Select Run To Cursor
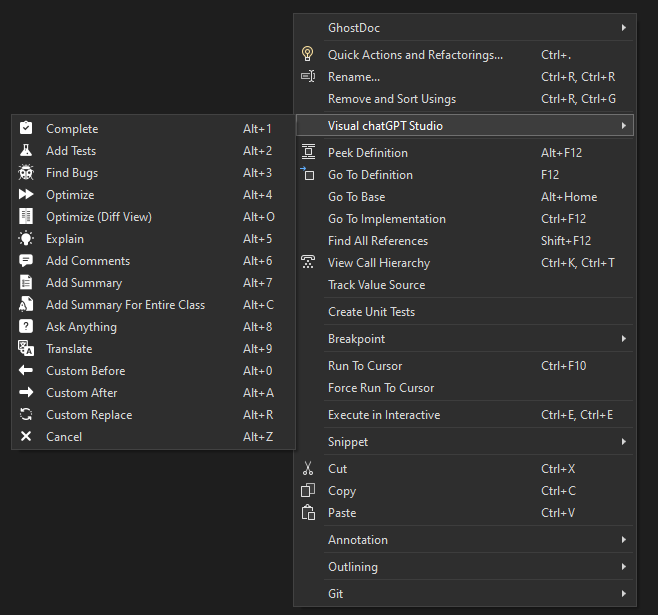This screenshot has width=658, height=615. click(x=465, y=366)
